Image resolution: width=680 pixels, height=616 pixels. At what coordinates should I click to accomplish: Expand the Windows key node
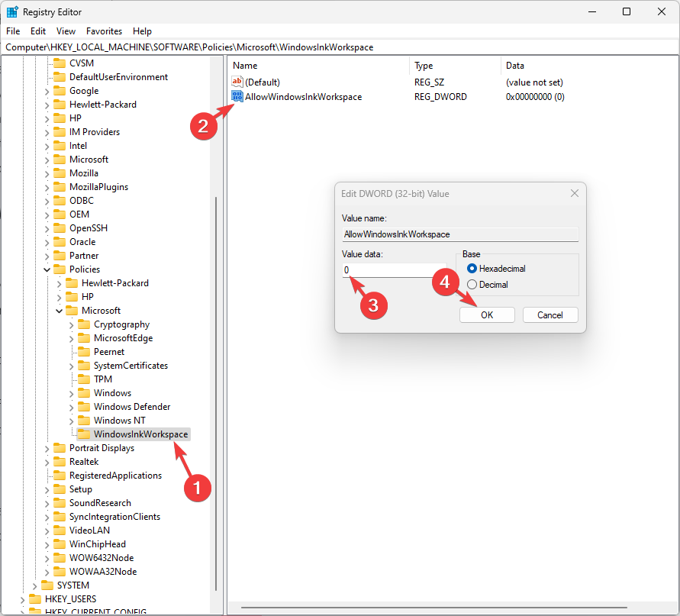tap(72, 392)
